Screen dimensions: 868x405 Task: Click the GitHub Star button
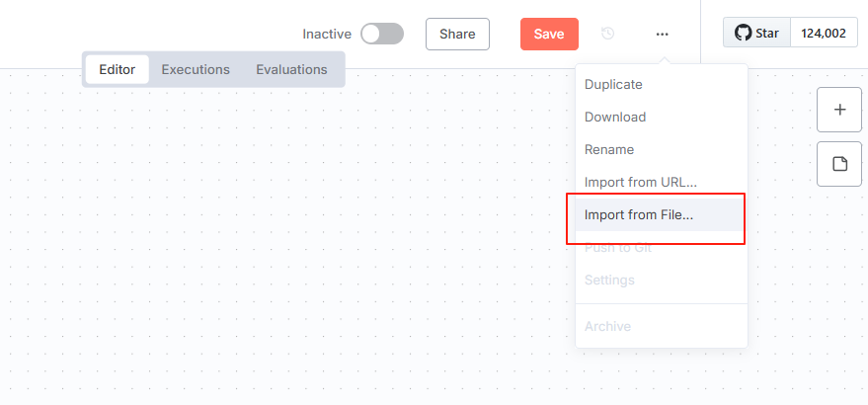click(757, 34)
